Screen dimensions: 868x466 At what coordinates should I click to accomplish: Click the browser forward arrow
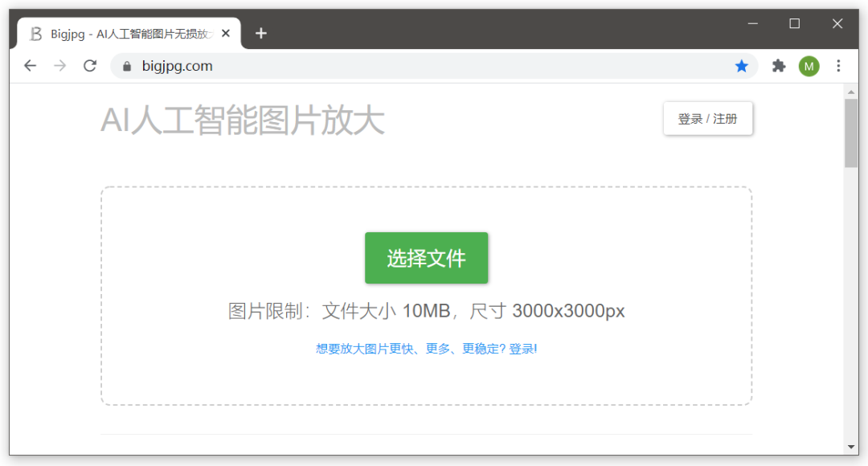[59, 66]
